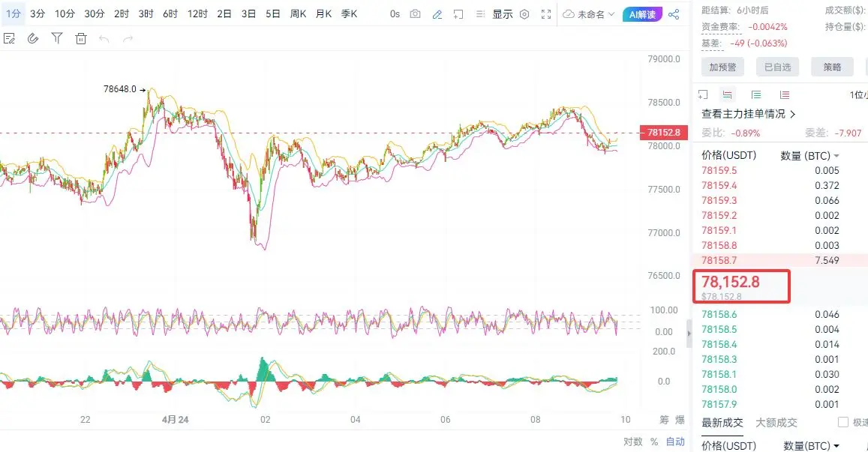Screen dimensions: 868x452
Task: Select the 3分 timeframe
Action: click(38, 13)
